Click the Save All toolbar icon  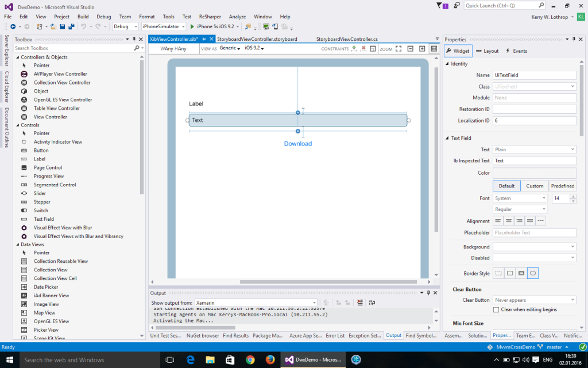(x=71, y=26)
